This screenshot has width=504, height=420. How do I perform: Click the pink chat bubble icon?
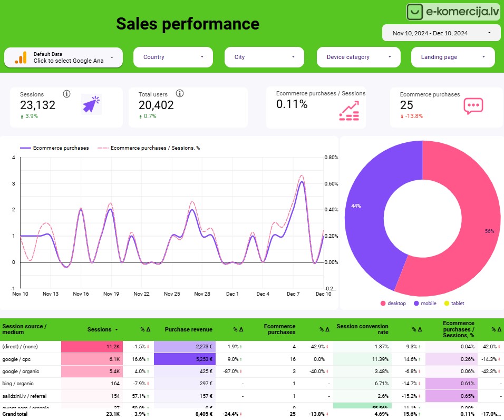click(473, 105)
